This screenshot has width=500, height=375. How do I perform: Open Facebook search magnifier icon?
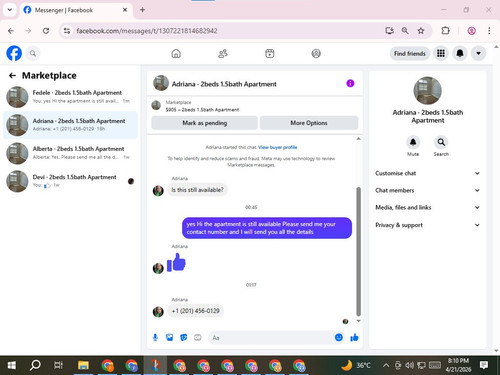click(x=33, y=53)
